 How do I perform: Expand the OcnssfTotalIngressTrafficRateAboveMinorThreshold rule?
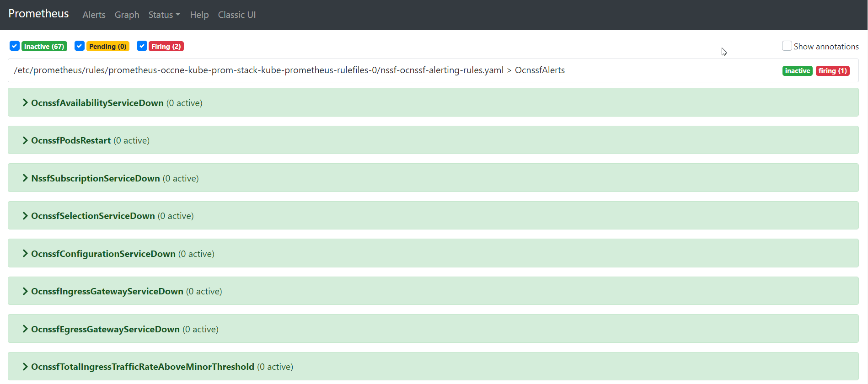(142, 366)
